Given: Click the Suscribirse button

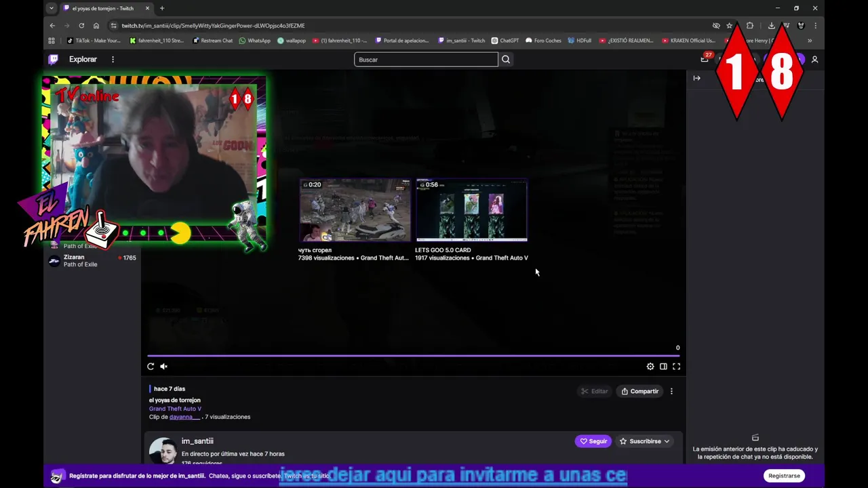Looking at the screenshot, I should (x=645, y=441).
